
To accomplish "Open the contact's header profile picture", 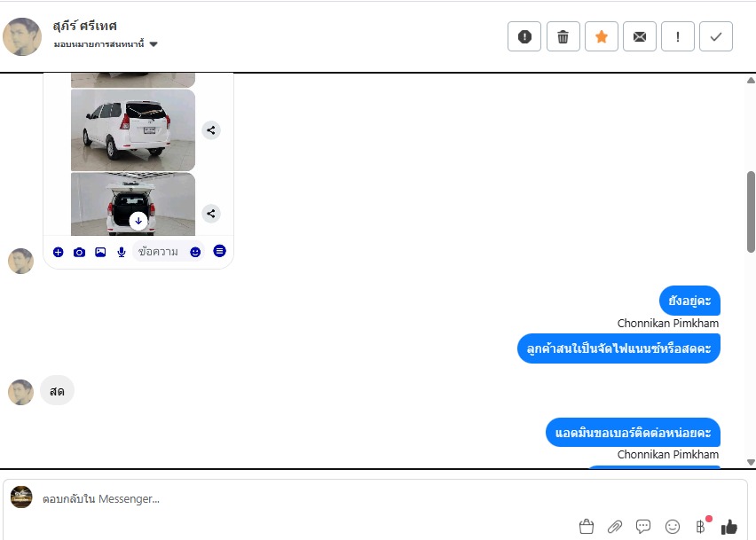I will point(22,36).
